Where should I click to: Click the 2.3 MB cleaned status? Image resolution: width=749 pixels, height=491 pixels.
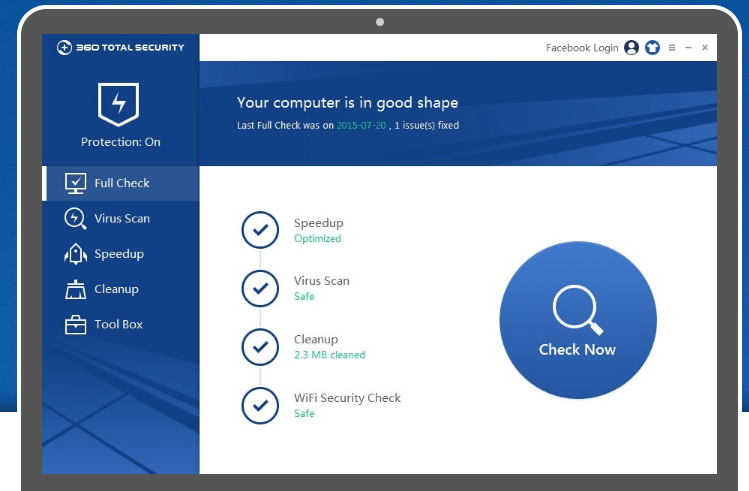(330, 355)
